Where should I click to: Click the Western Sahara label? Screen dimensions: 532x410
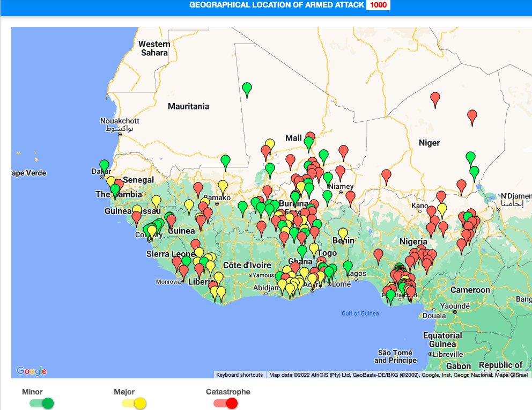point(154,48)
